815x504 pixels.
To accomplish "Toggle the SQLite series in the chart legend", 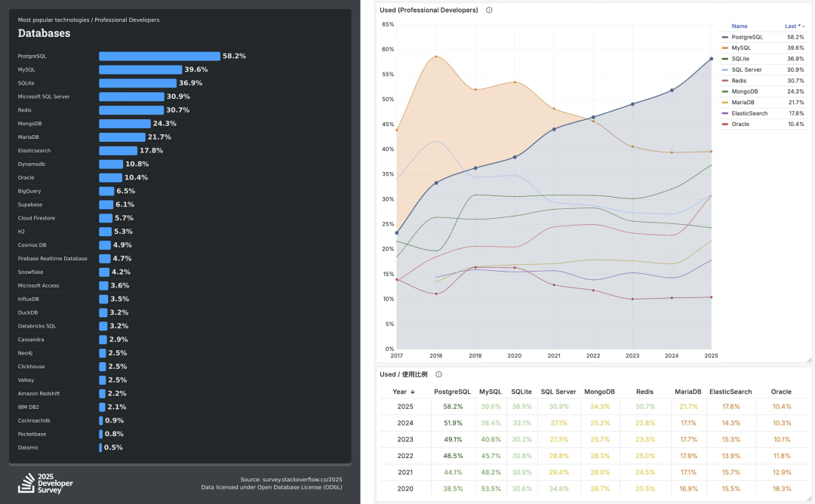I will click(x=740, y=59).
